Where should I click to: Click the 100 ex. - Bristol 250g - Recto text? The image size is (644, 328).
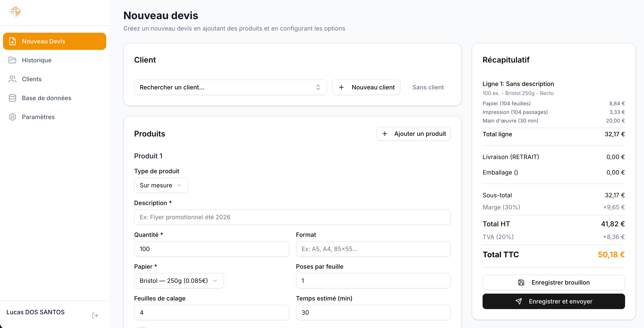click(x=518, y=93)
